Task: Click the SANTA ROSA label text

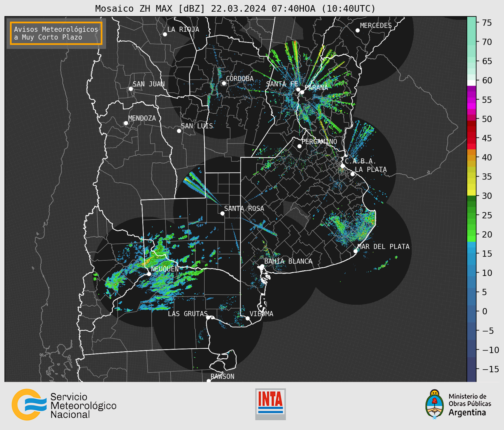Action: coord(244,208)
